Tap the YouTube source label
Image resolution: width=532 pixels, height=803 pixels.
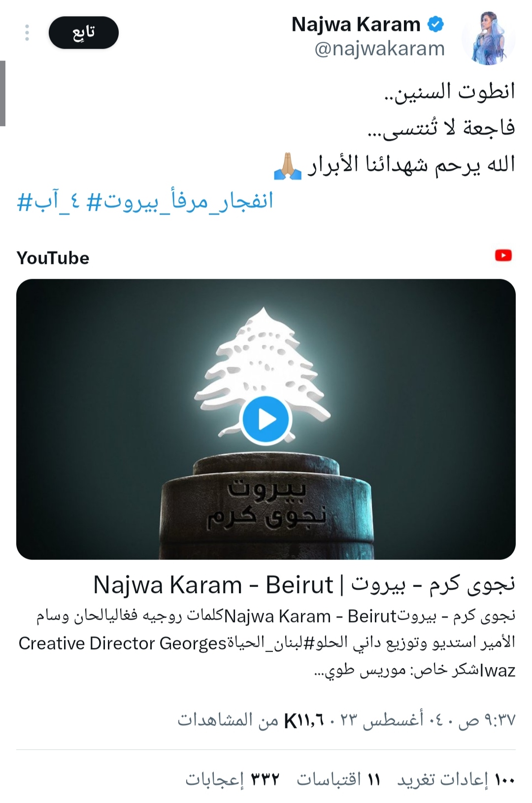click(53, 258)
